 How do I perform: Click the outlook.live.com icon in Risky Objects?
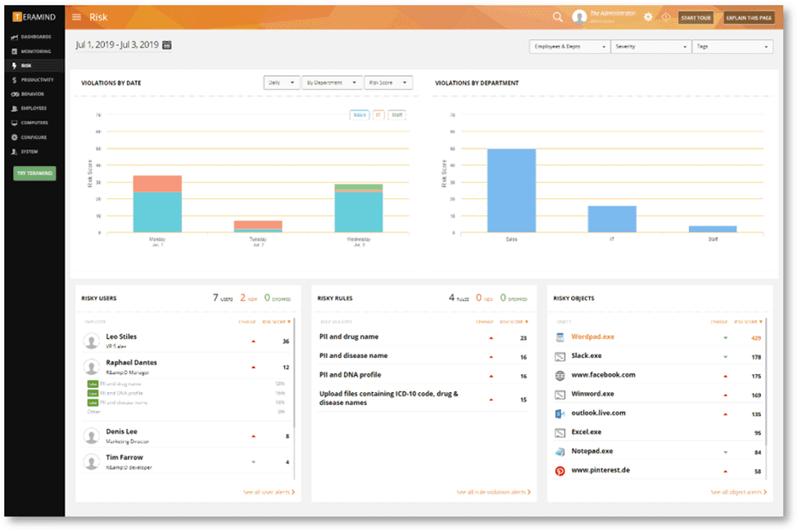560,413
